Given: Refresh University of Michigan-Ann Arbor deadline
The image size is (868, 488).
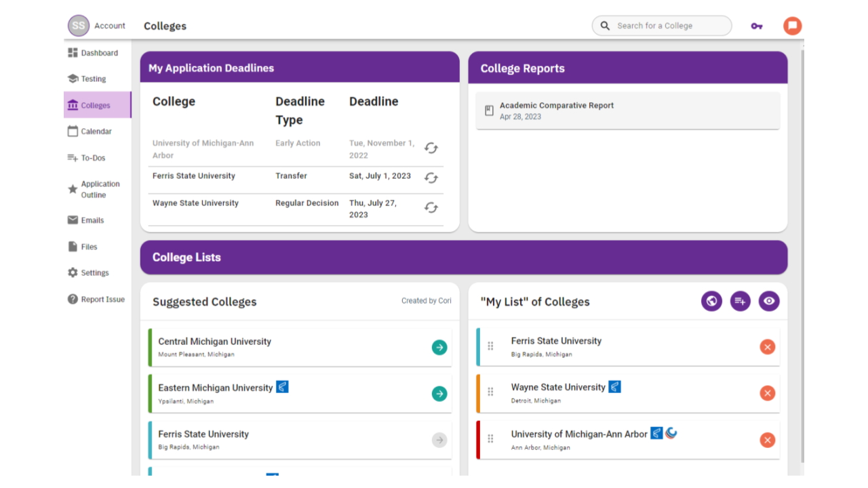Looking at the screenshot, I should (x=431, y=148).
